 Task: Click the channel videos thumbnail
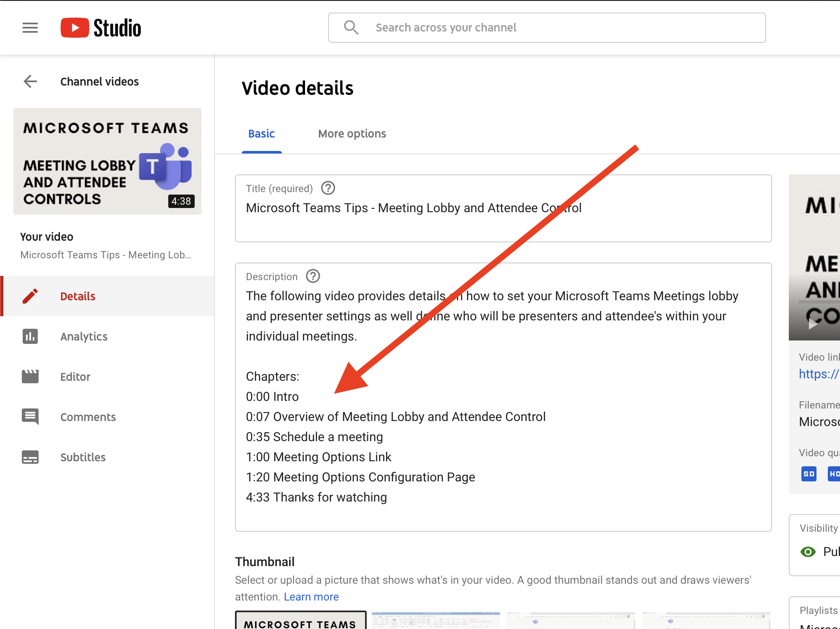pyautogui.click(x=107, y=161)
